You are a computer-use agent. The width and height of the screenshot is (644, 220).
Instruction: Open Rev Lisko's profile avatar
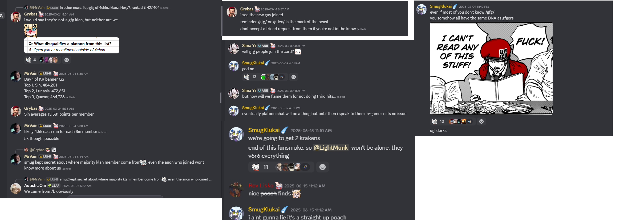coord(236,190)
